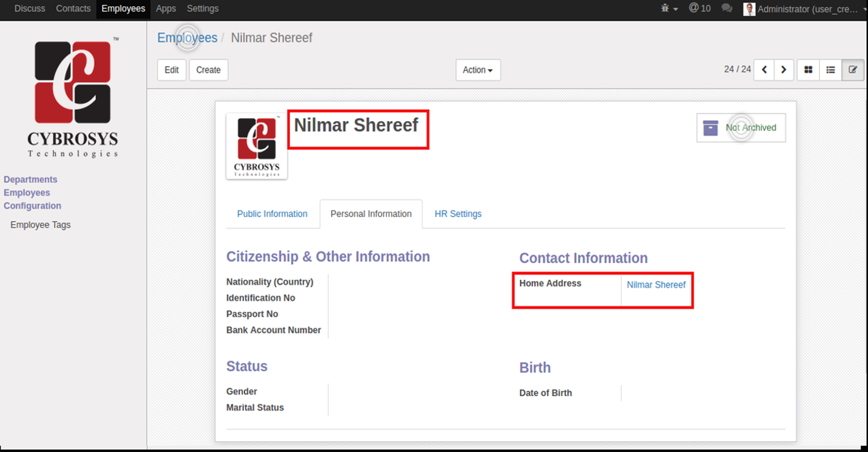Click the Nilmar Shereef name heading
The height and width of the screenshot is (452, 868).
coord(356,125)
